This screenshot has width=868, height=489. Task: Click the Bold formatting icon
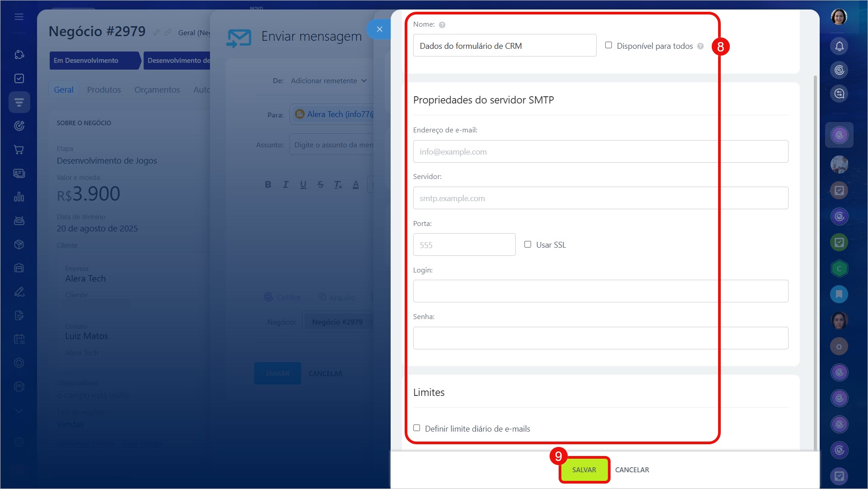(x=268, y=184)
